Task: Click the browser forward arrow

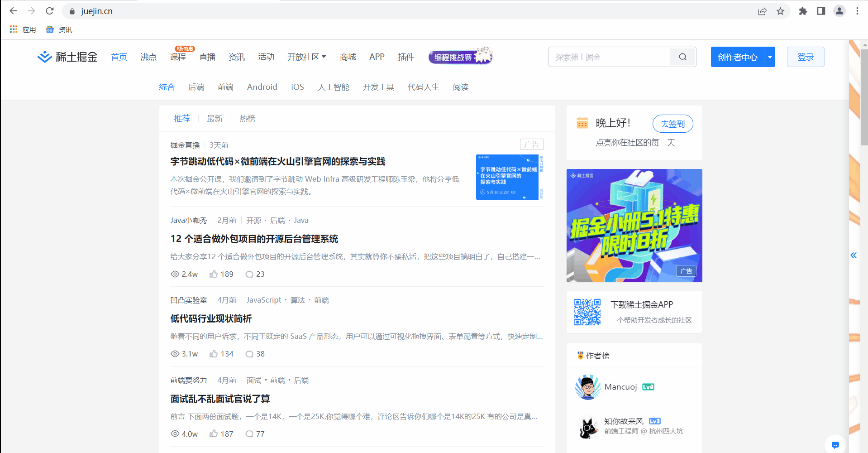Action: 31,11
